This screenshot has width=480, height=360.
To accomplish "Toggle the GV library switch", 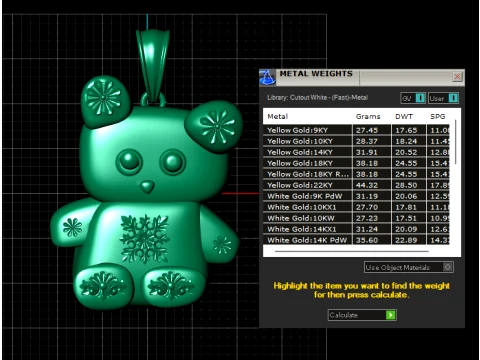I will click(x=413, y=98).
